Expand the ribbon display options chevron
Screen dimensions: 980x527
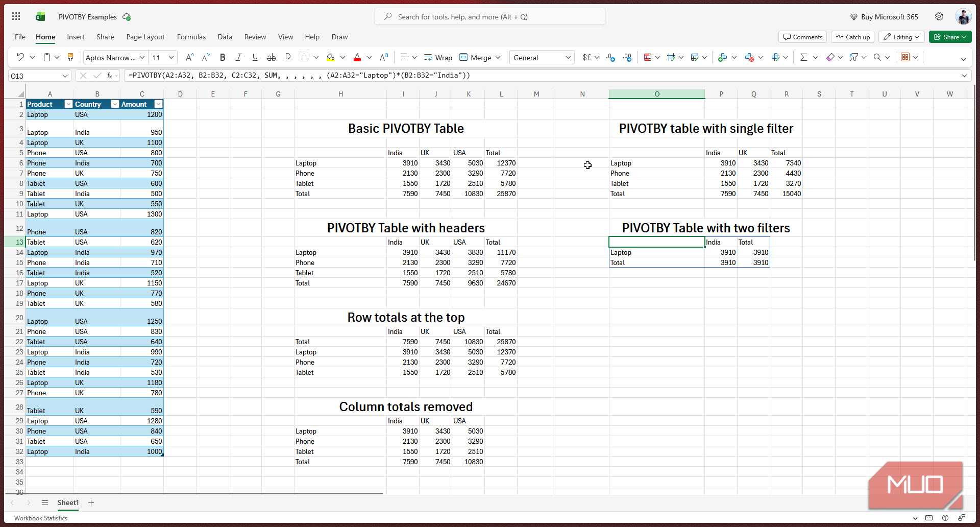tap(963, 59)
